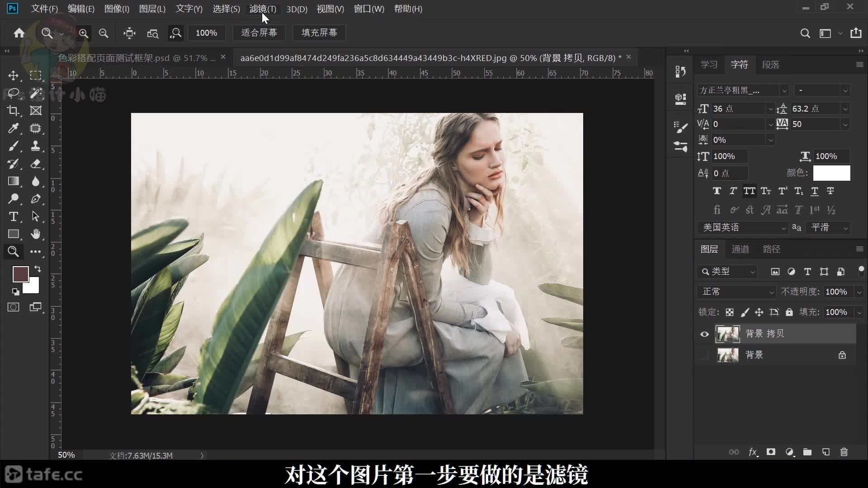Image resolution: width=868 pixels, height=488 pixels.
Task: Open the search icon at top right
Action: point(805,33)
